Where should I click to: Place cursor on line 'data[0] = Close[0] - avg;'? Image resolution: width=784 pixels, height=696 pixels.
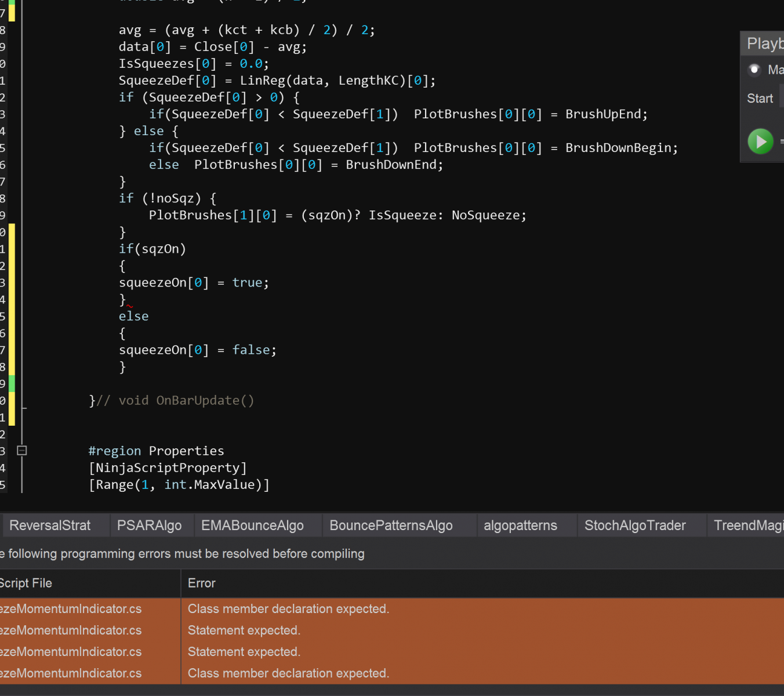pyautogui.click(x=213, y=47)
